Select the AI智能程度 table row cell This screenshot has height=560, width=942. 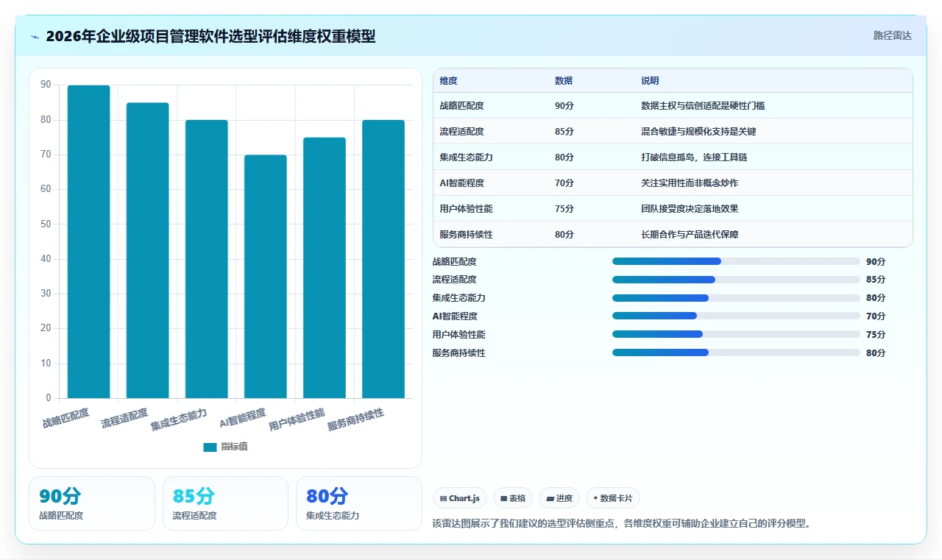[461, 183]
